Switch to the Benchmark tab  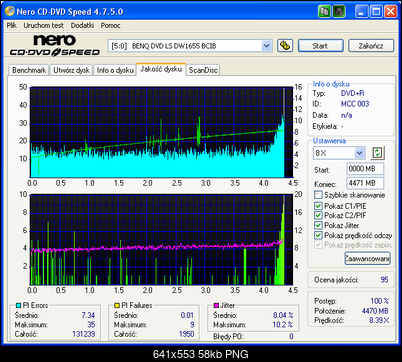[x=29, y=70]
